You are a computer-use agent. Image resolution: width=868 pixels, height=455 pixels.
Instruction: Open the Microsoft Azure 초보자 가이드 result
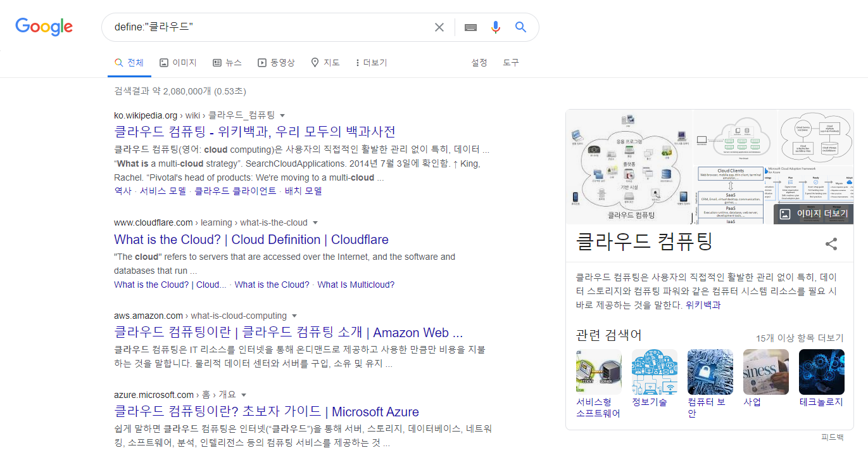pyautogui.click(x=267, y=412)
